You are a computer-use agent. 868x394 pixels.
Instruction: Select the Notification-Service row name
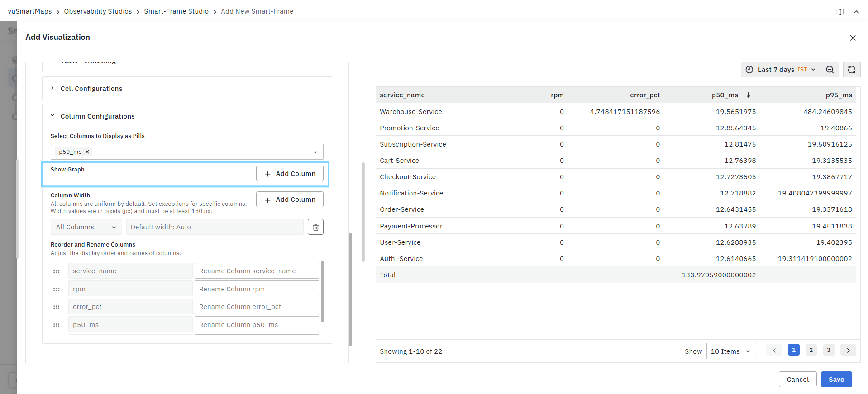coord(411,193)
